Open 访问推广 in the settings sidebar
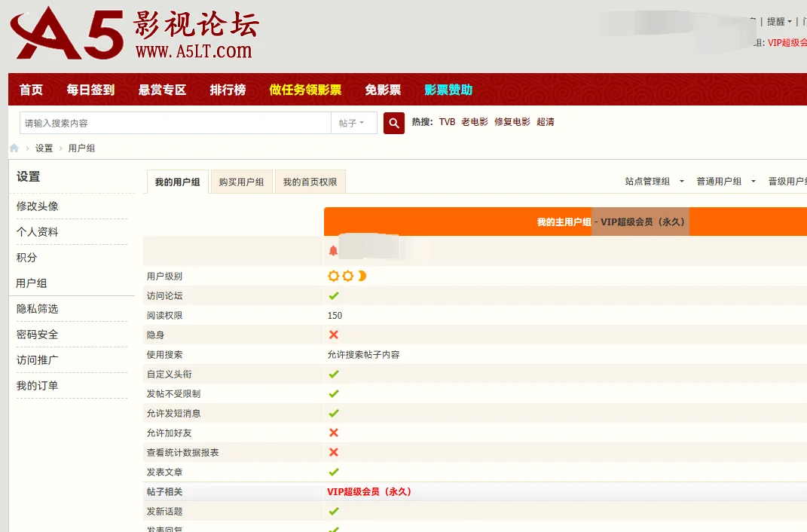Image resolution: width=807 pixels, height=532 pixels. [x=37, y=360]
